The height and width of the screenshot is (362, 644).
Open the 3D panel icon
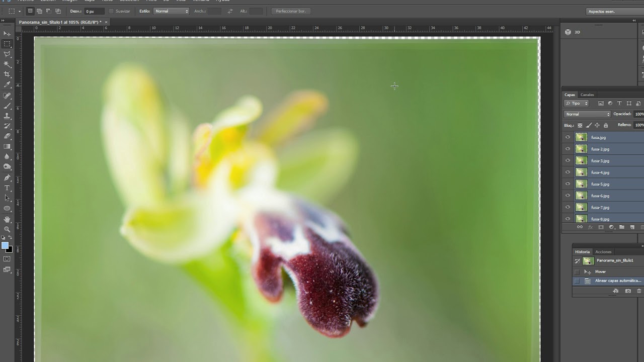point(568,32)
